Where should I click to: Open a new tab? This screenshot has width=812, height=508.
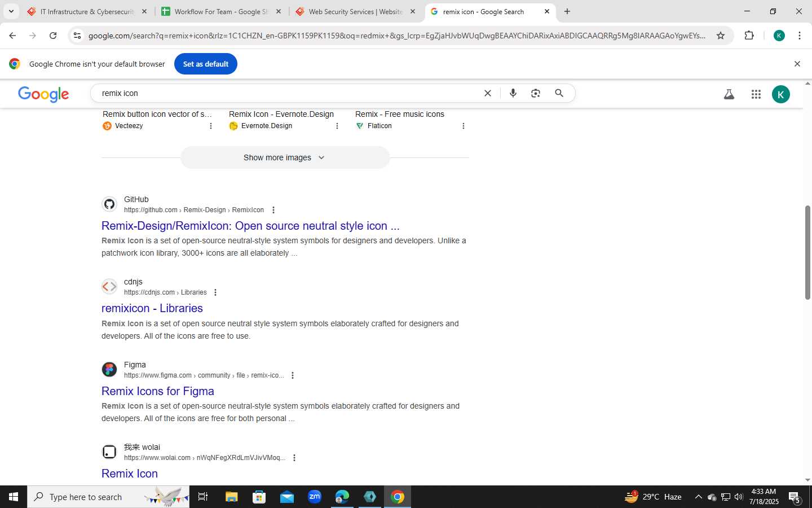(567, 11)
